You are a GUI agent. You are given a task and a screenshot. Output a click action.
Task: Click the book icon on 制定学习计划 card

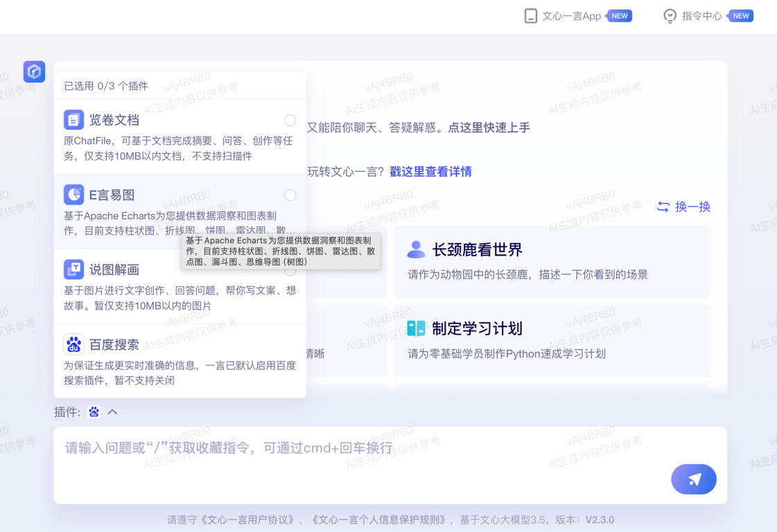(417, 328)
